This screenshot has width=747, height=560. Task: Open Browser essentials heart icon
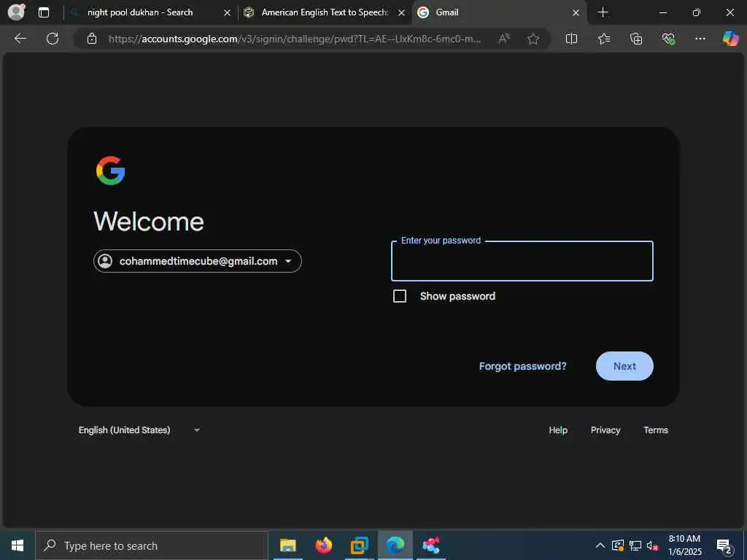pos(668,39)
